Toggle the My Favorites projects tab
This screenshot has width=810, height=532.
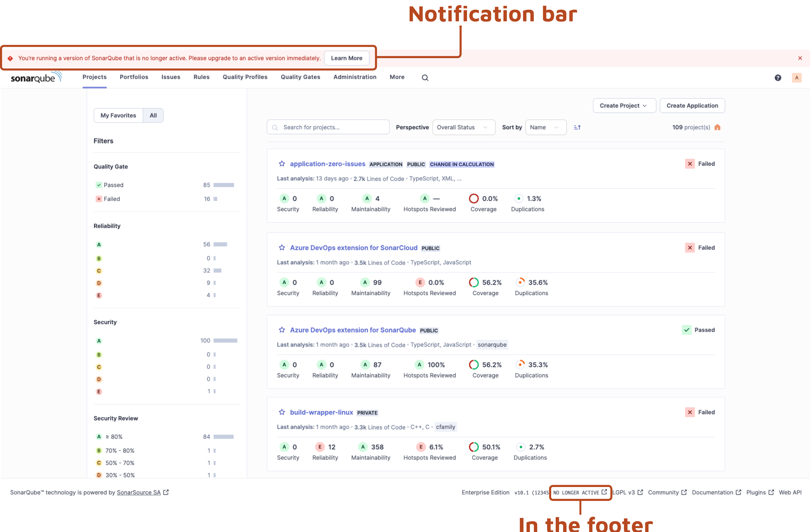click(118, 115)
